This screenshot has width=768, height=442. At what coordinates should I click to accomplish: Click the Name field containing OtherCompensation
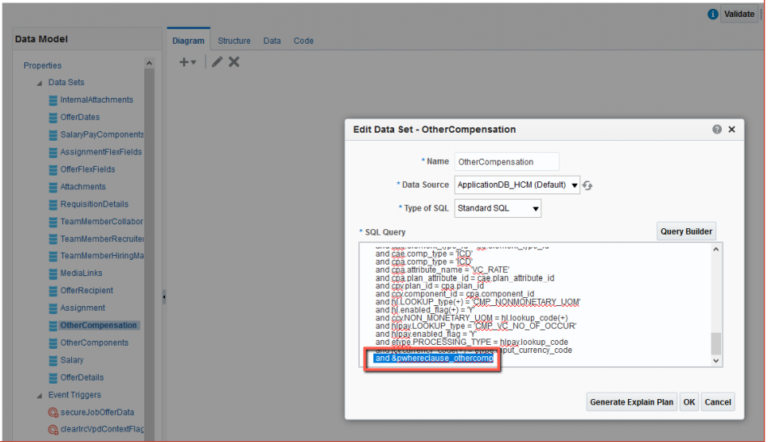(x=506, y=161)
